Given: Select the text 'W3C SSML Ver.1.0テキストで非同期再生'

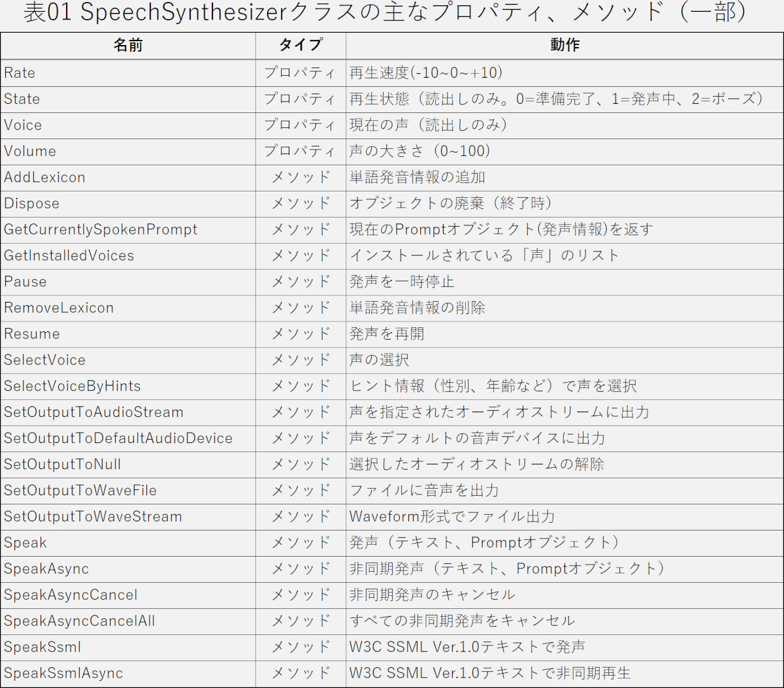Looking at the screenshot, I should coord(490,674).
